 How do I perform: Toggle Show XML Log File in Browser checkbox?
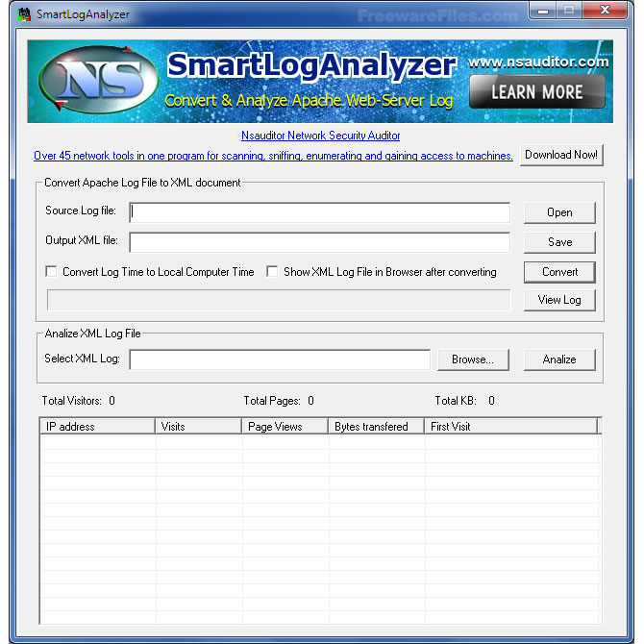pyautogui.click(x=273, y=272)
